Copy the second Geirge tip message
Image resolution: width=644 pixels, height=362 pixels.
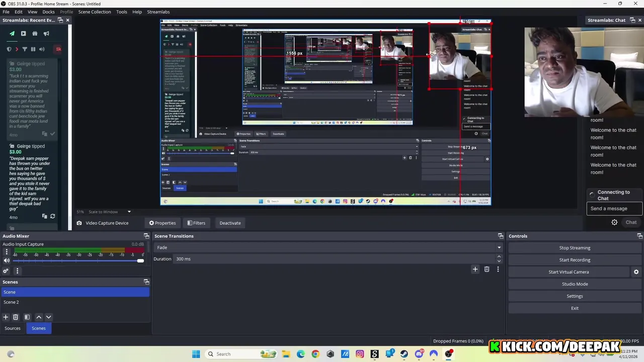[44, 216]
